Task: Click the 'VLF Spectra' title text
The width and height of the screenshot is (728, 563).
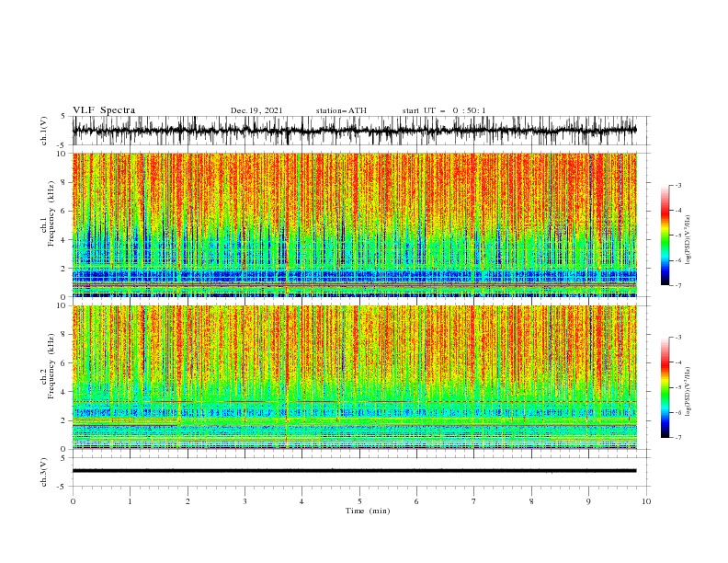Action: [x=104, y=110]
